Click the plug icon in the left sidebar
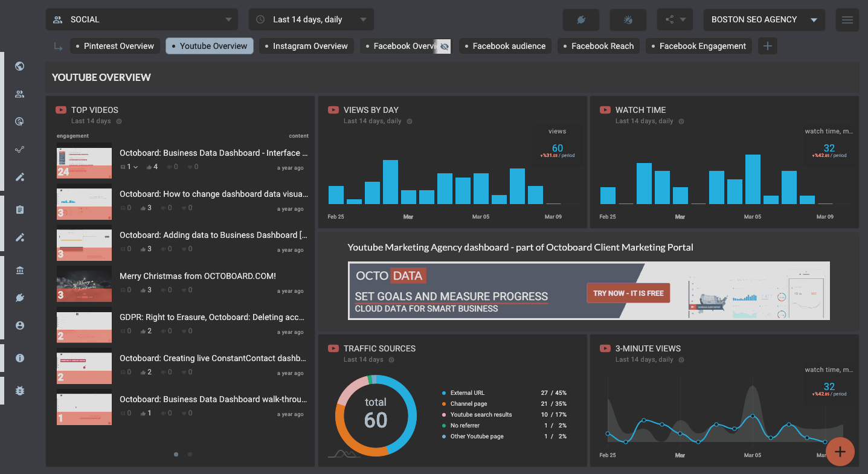 pyautogui.click(x=19, y=298)
